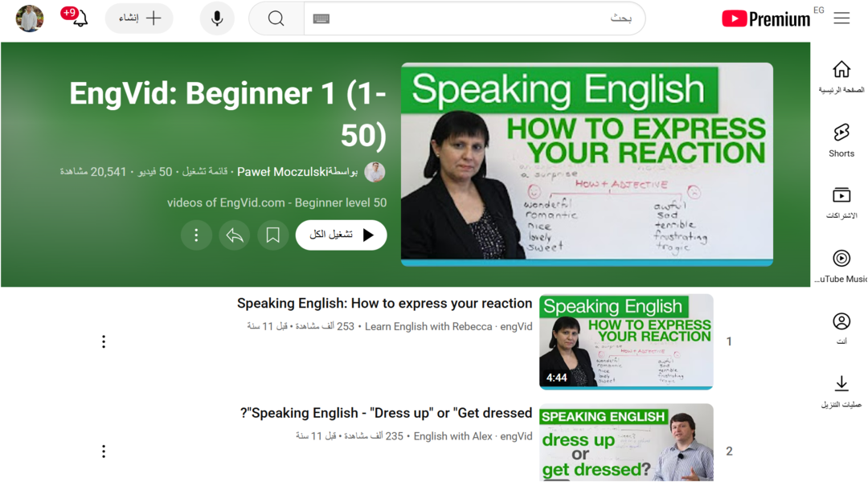Open 'dress up or get dressed?' thumbnail
Screen dimensions: 868x482
[626, 442]
